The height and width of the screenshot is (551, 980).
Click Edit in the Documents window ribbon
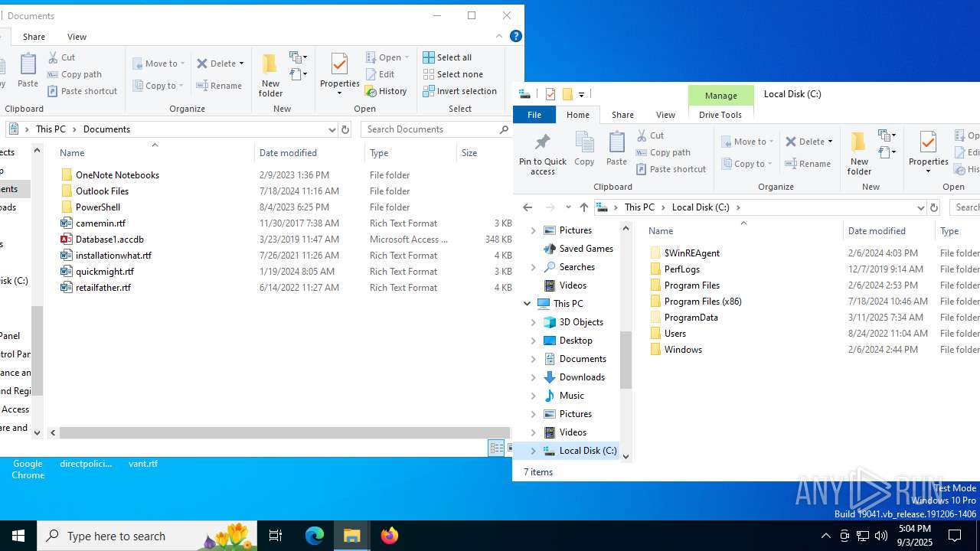click(380, 74)
